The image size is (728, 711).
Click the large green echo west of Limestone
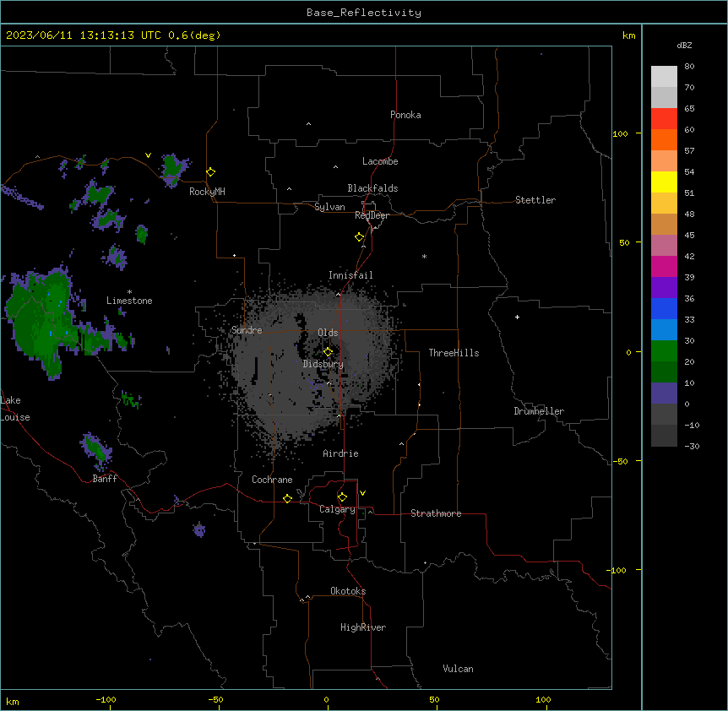40,320
